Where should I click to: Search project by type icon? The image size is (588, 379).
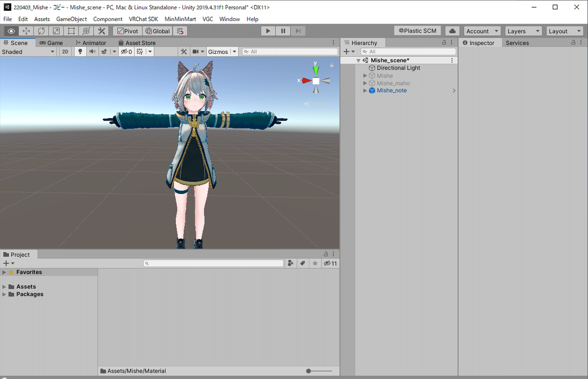[291, 263]
